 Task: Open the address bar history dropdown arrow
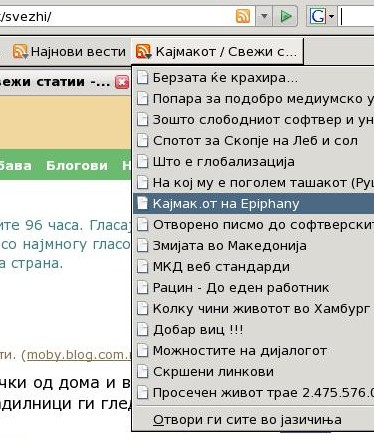pyautogui.click(x=264, y=16)
